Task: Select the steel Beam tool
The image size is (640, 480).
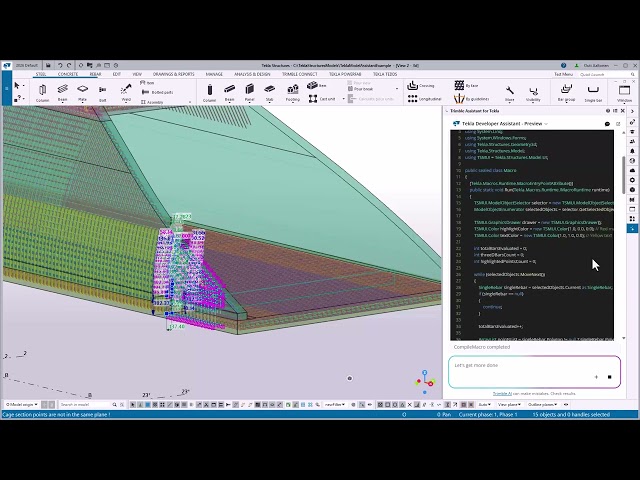Action: (62, 92)
